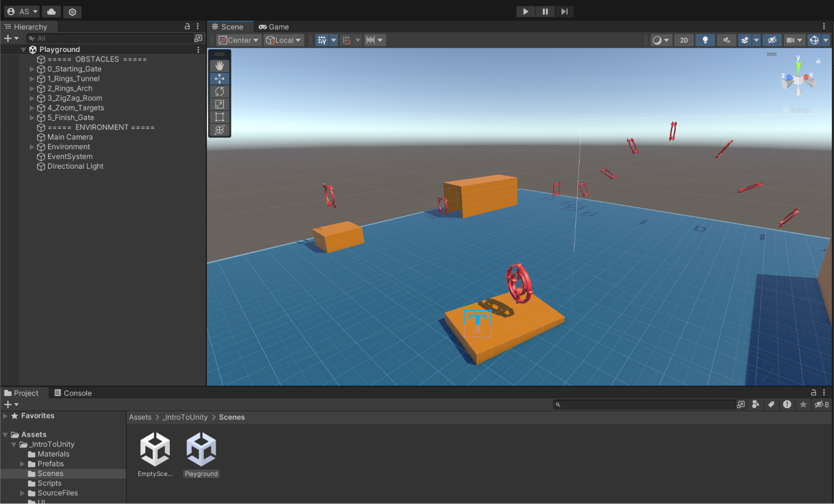834x504 pixels.
Task: Expand the 3_ZigZag_Room object
Action: pyautogui.click(x=32, y=98)
